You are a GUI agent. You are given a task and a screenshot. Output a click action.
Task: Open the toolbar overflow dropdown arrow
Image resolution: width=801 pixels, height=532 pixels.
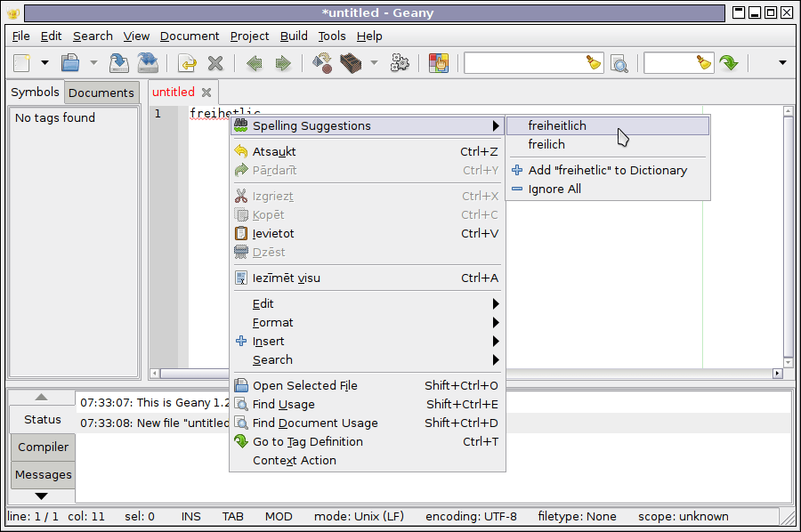pyautogui.click(x=782, y=63)
